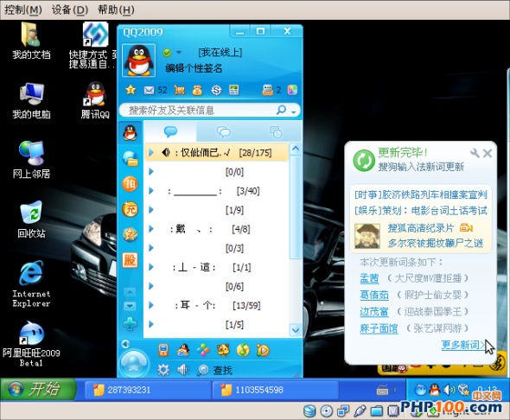Expand the group labeled [13/59]
Viewport: 510px width, 420px height.
151,305
